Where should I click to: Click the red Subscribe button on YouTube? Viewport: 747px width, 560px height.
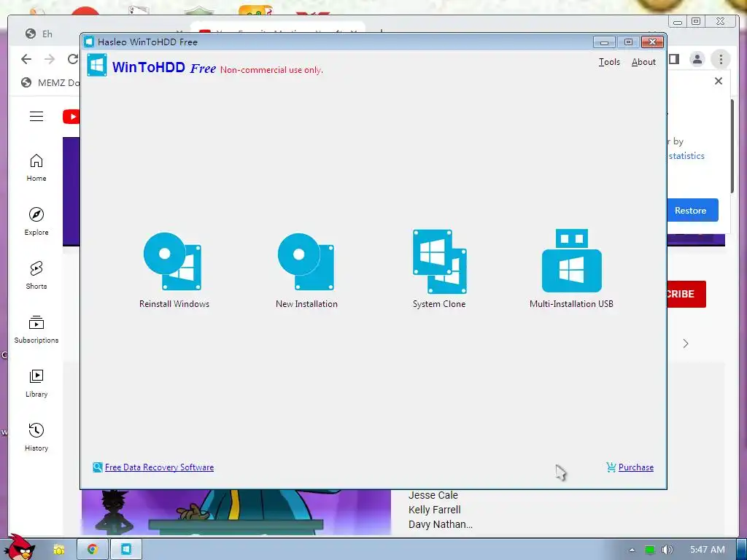point(686,294)
